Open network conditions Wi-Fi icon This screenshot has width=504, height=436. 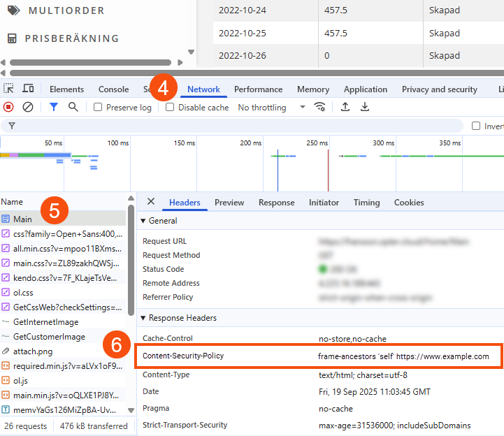point(320,107)
